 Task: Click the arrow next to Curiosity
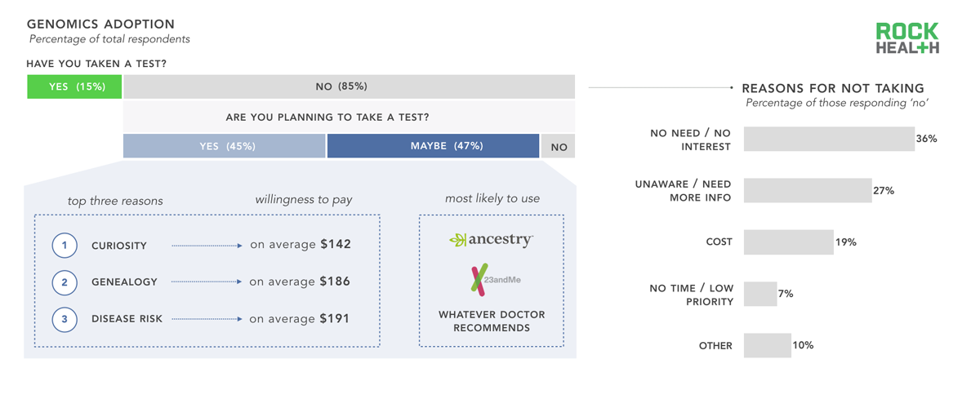[x=207, y=246]
